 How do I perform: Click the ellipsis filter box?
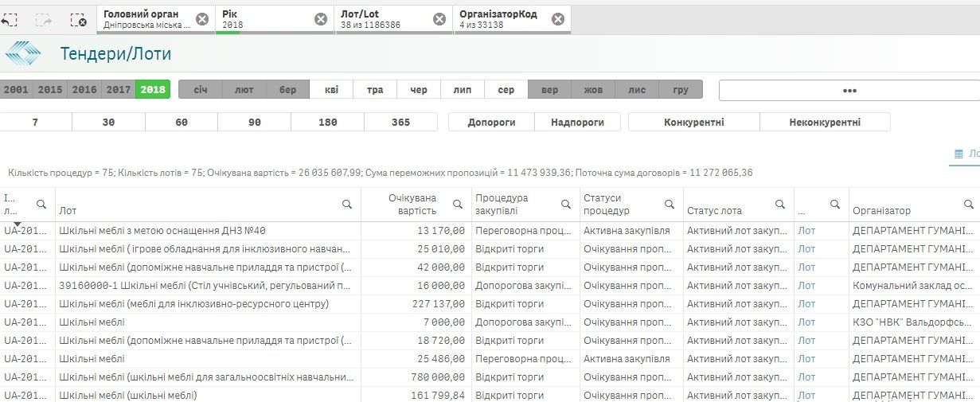[849, 91]
